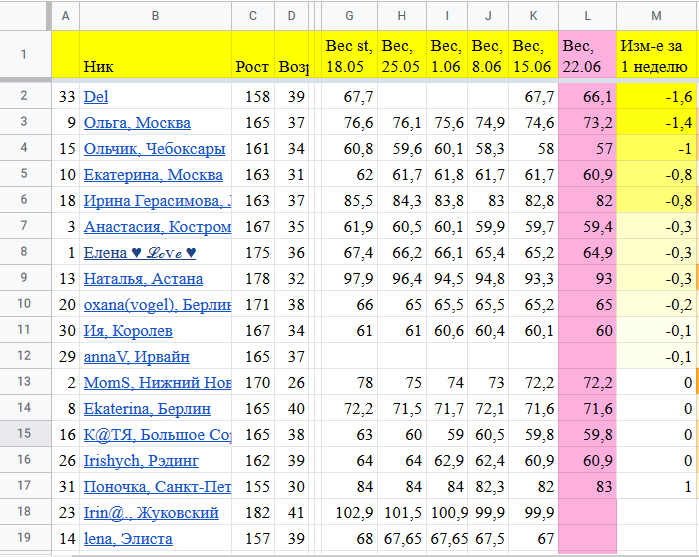
Task: Select the 'Изм-е за 1 неделю' header cell
Action: tap(656, 56)
